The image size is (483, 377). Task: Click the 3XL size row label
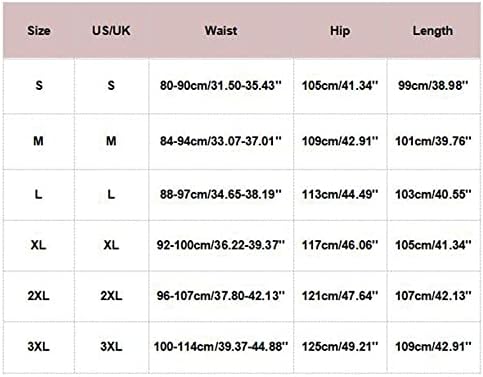[x=39, y=346]
